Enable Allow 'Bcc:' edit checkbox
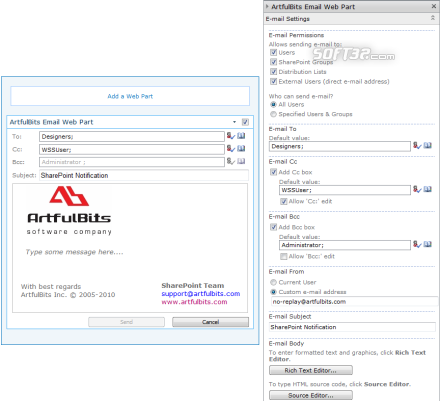440x401 pixels. click(284, 256)
